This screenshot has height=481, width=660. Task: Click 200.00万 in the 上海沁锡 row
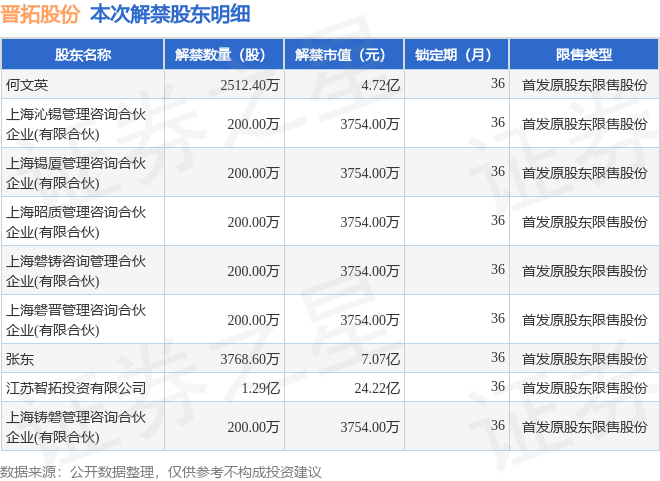pos(253,124)
